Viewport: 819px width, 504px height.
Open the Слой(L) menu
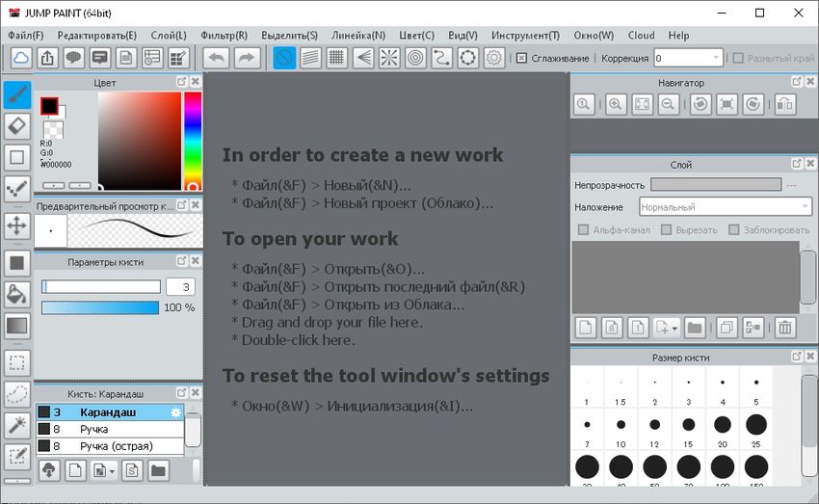coord(169,36)
